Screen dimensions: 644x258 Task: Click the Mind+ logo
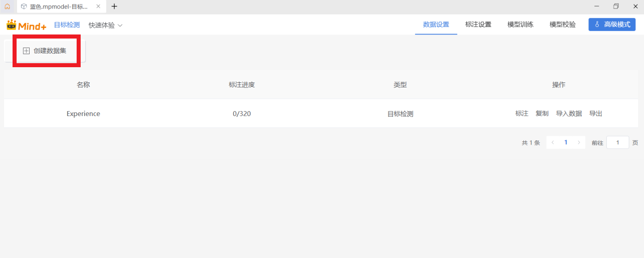tap(26, 25)
